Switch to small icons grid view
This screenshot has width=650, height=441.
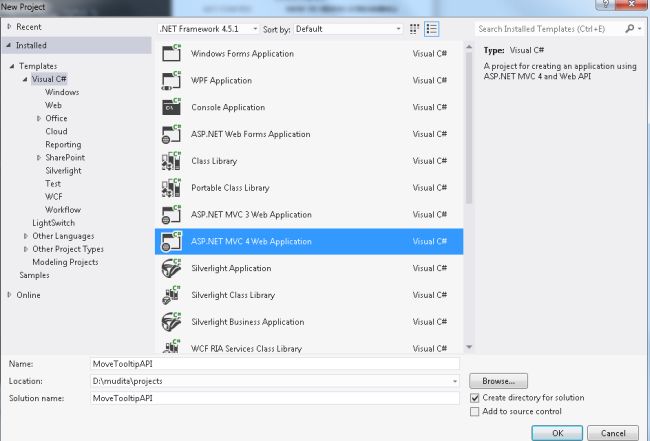(414, 29)
